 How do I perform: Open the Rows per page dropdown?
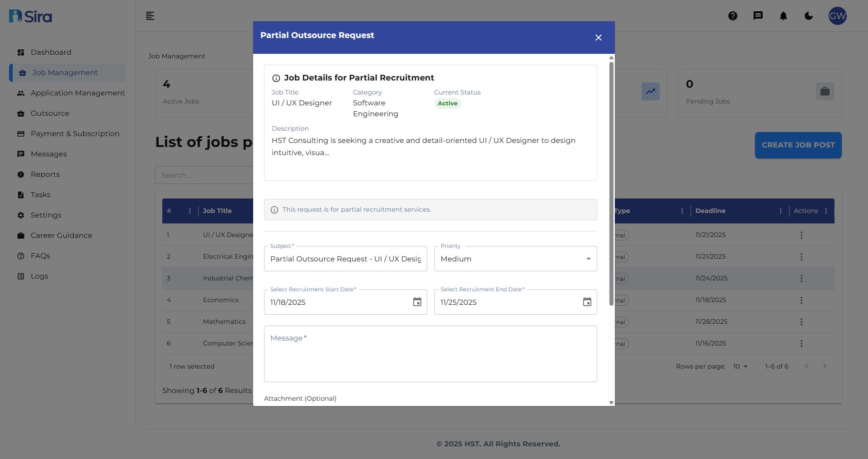click(x=741, y=366)
